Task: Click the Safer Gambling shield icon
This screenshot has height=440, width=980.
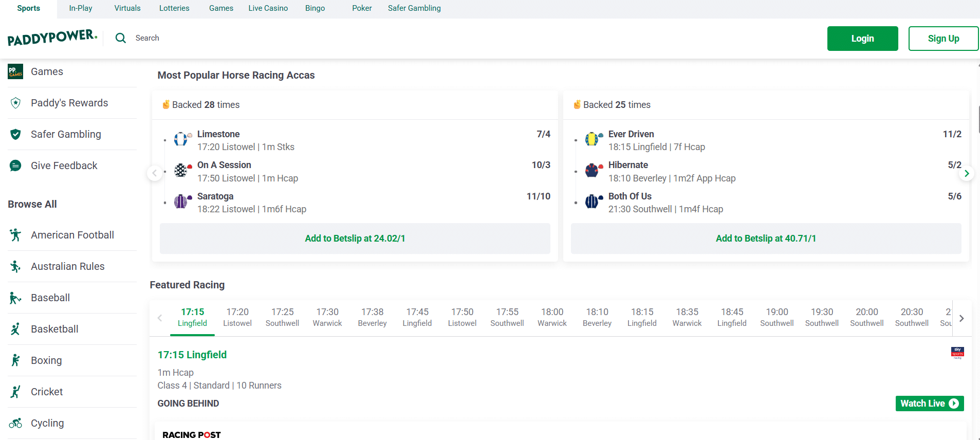Action: [15, 134]
